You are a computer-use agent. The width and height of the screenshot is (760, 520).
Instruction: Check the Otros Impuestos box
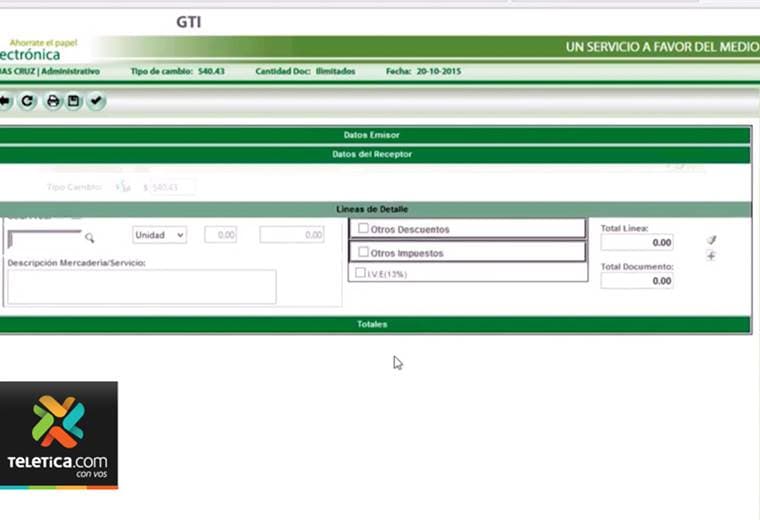363,253
